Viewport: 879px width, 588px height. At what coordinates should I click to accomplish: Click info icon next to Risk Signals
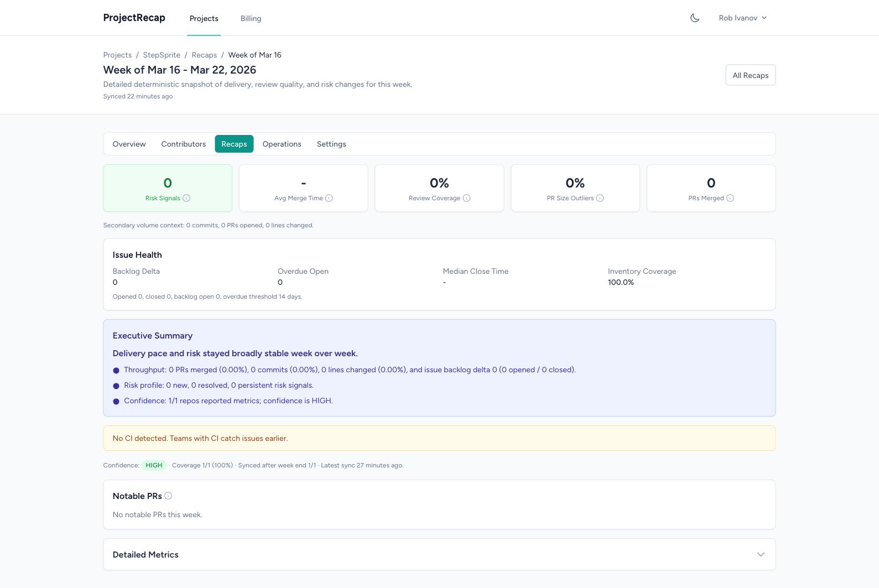pyautogui.click(x=186, y=198)
